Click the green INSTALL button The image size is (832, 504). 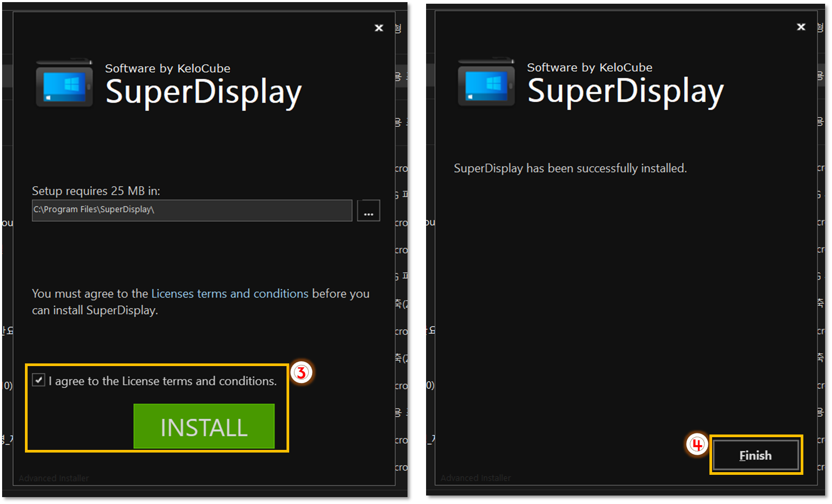click(204, 427)
